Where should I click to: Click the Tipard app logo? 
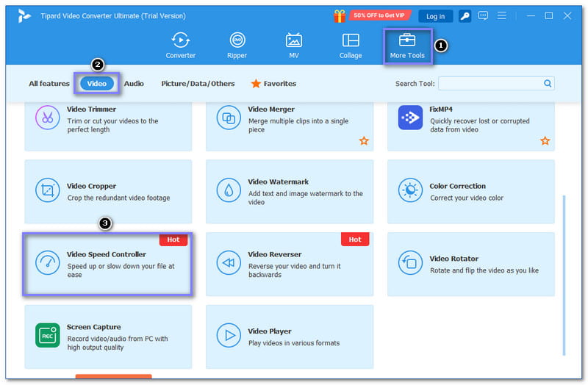click(x=24, y=15)
